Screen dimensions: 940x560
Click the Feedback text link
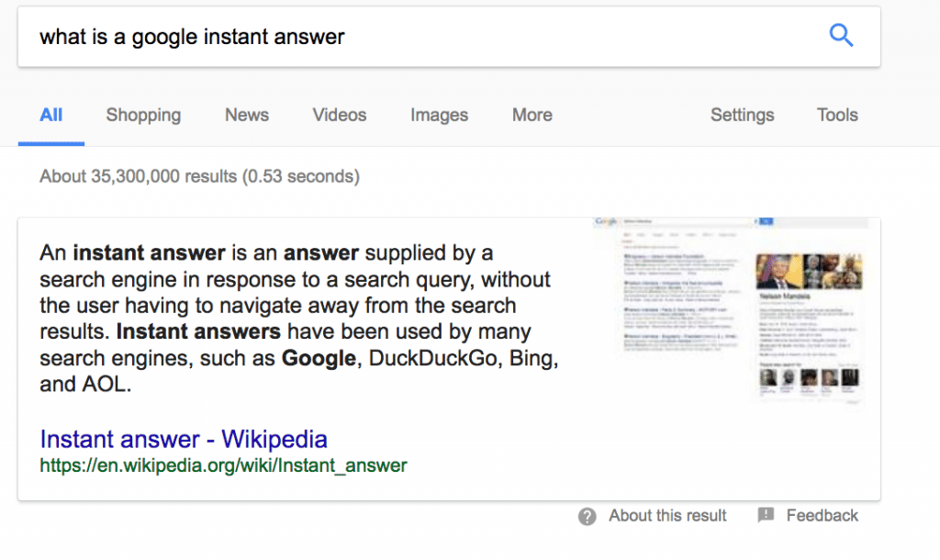[822, 516]
